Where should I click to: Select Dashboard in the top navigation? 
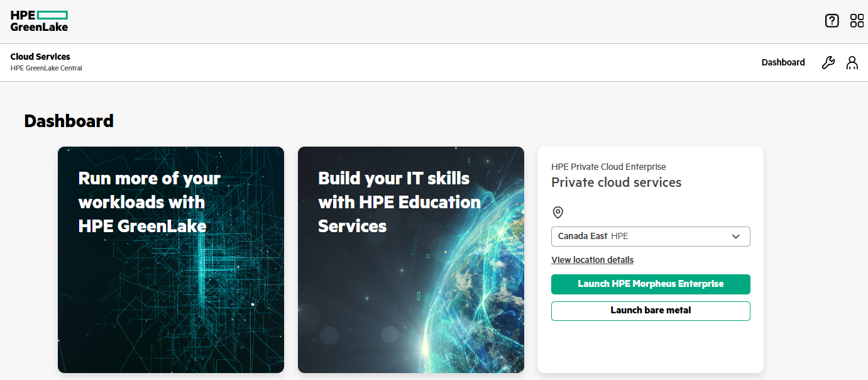pyautogui.click(x=783, y=62)
